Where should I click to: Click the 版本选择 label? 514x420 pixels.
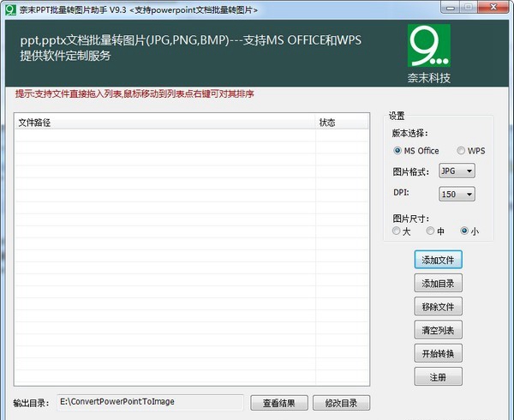(409, 134)
